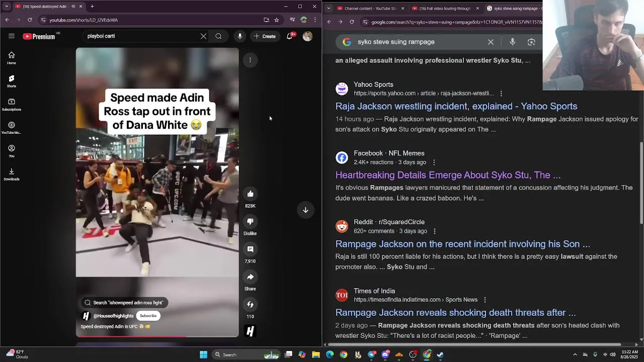Open the Times of India result's options
This screenshot has height=362, width=644.
coord(485,300)
